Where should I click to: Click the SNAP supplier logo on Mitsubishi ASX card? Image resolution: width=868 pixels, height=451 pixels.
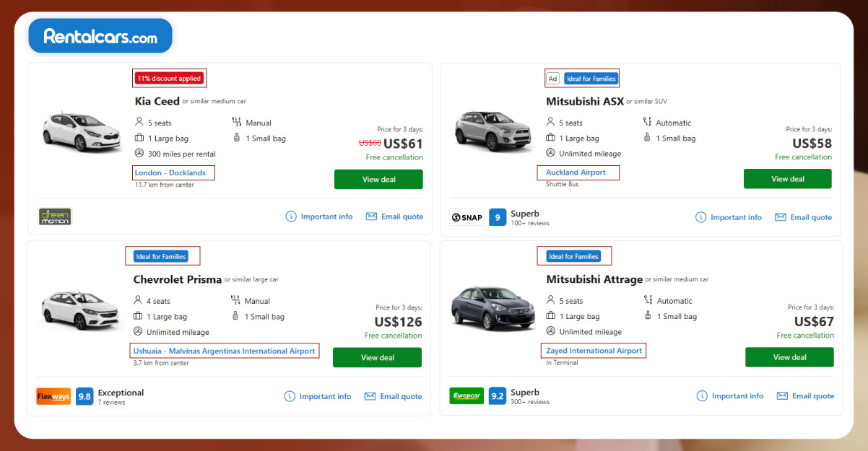[x=466, y=216]
